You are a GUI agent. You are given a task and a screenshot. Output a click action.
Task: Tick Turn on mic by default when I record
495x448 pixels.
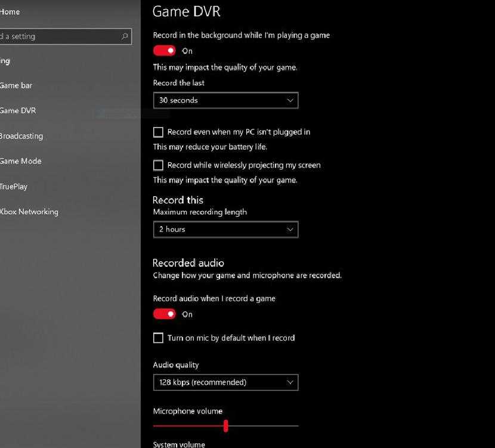point(158,338)
